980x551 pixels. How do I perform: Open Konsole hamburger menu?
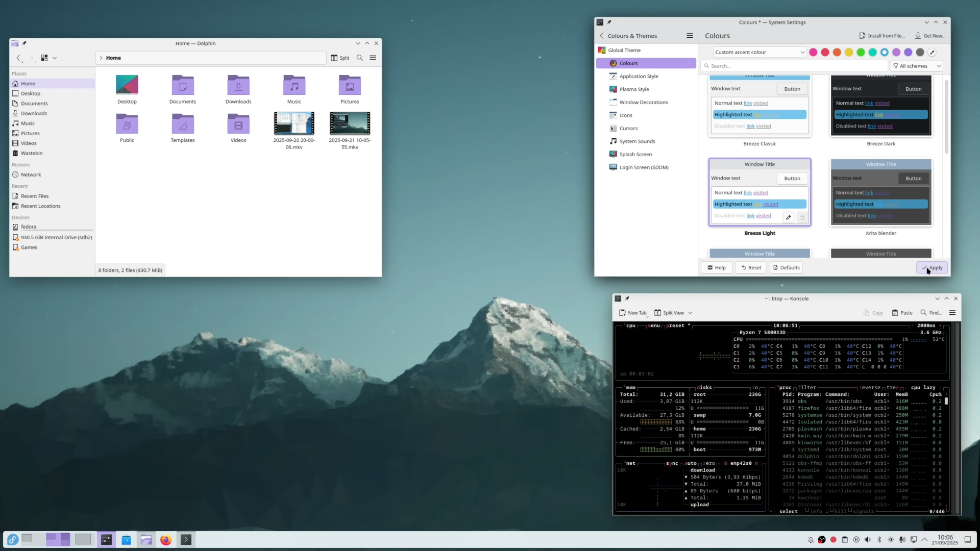(952, 313)
